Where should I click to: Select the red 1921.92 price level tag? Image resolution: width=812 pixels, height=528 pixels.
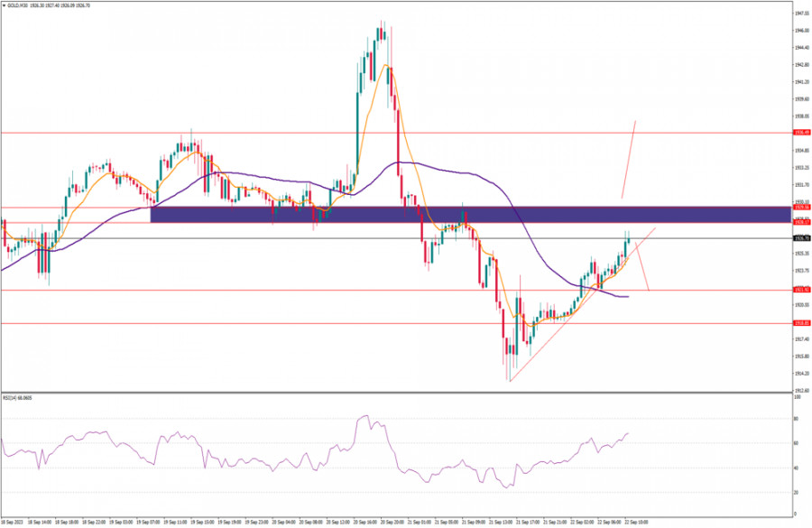tap(802, 290)
